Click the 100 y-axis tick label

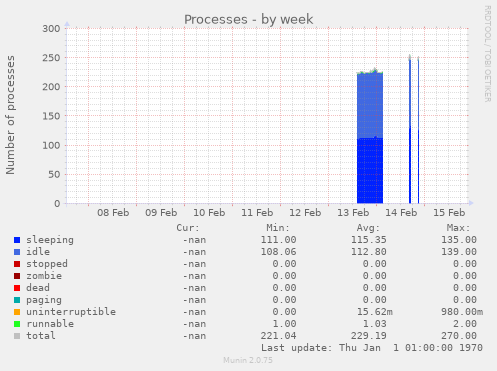(x=51, y=145)
